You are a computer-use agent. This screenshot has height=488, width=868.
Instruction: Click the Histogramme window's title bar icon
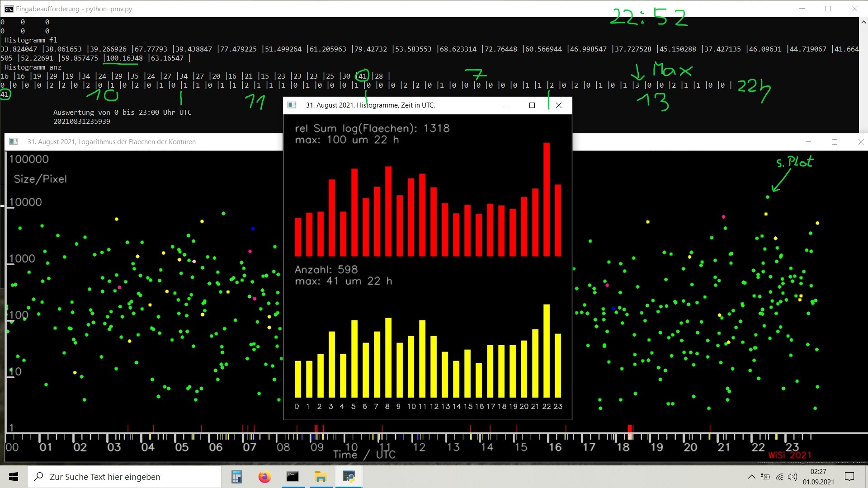click(x=292, y=105)
